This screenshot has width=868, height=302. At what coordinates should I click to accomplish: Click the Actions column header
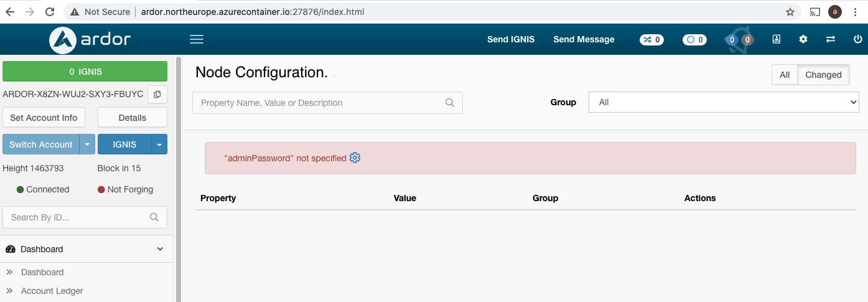pyautogui.click(x=700, y=198)
